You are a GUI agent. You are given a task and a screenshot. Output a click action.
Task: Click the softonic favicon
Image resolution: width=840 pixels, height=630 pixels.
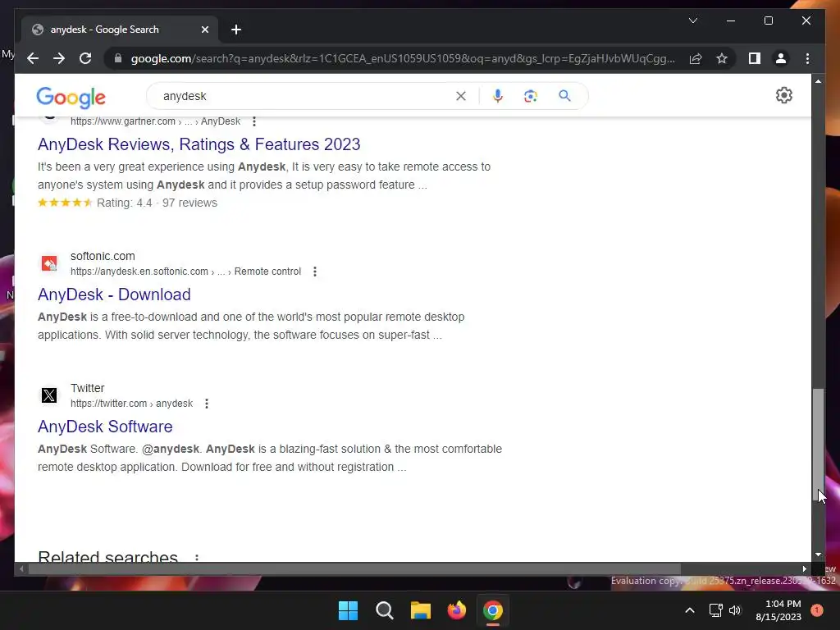coord(49,263)
